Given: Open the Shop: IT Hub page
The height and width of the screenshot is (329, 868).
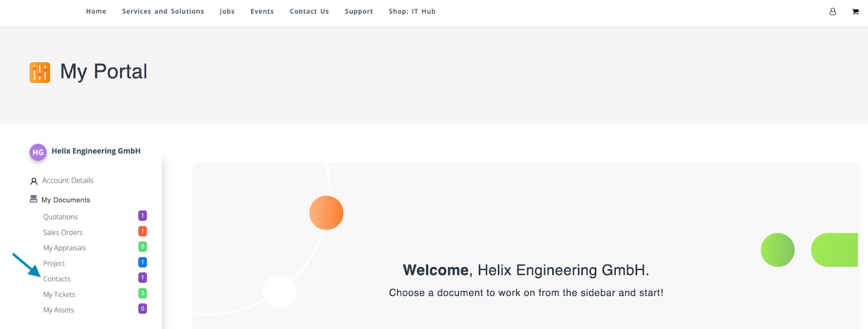Looking at the screenshot, I should pos(412,11).
